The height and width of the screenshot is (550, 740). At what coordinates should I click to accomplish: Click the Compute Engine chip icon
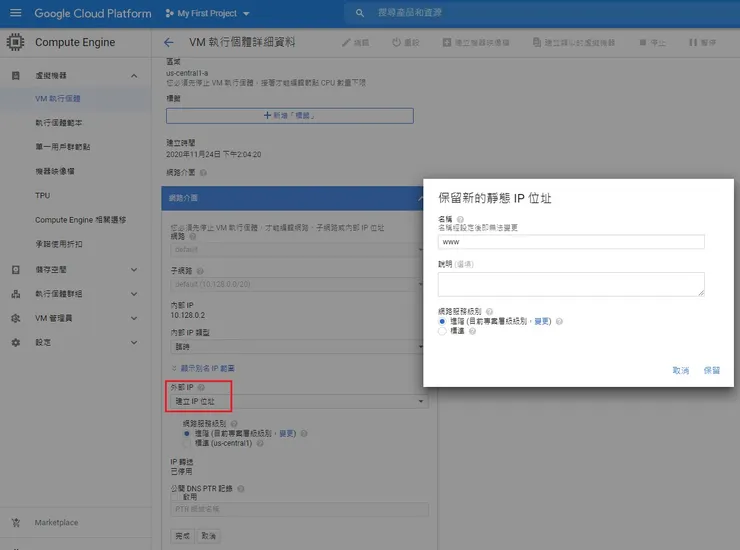[16, 42]
